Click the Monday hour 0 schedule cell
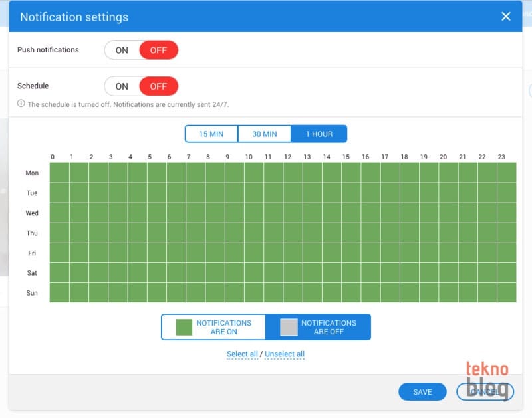 [59, 173]
